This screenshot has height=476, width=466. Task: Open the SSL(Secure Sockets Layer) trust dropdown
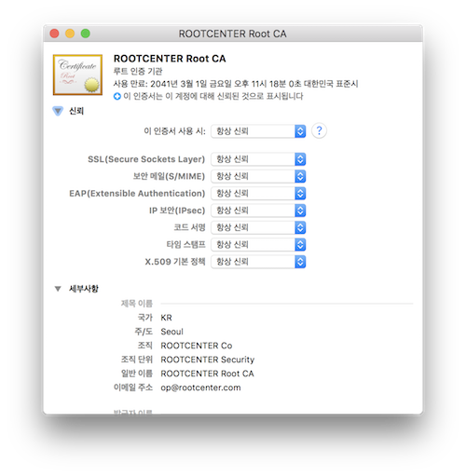[x=258, y=159]
